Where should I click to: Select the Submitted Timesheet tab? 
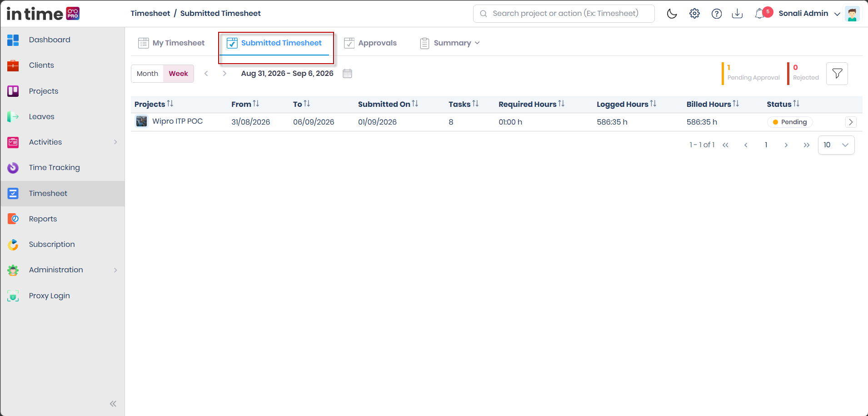pyautogui.click(x=274, y=43)
